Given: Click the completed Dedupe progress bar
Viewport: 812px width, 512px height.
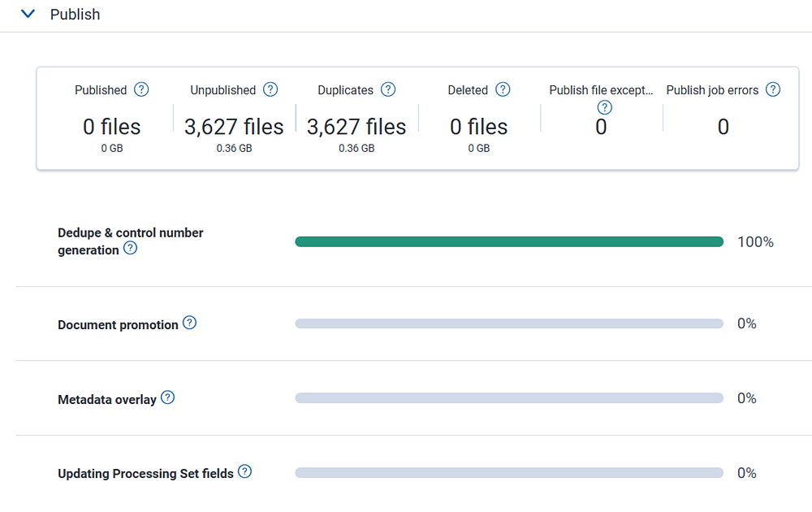Looking at the screenshot, I should (509, 241).
